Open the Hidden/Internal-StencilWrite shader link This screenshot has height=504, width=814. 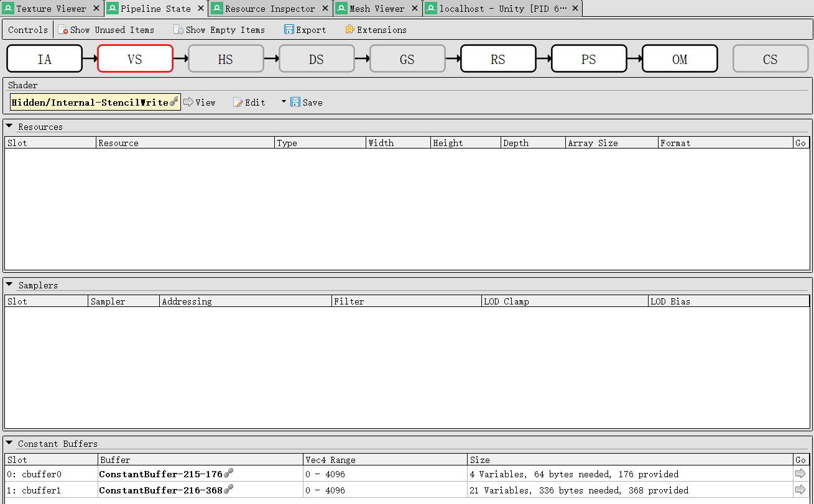(x=95, y=103)
